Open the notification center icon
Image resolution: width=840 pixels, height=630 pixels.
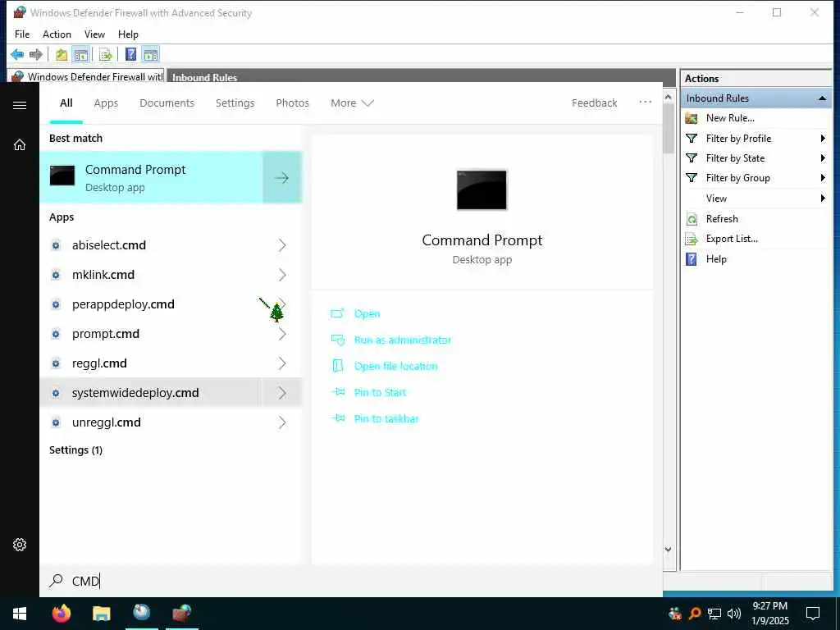pos(813,614)
